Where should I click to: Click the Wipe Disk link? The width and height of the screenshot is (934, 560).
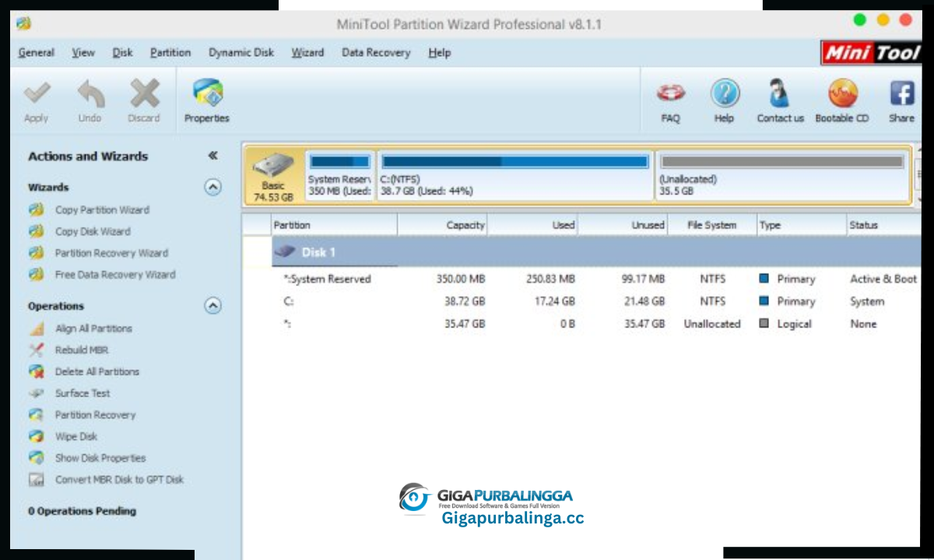point(76,436)
